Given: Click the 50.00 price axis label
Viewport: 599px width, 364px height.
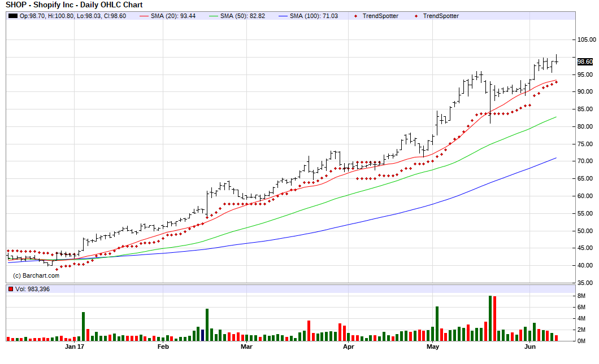Looking at the screenshot, I should [585, 231].
